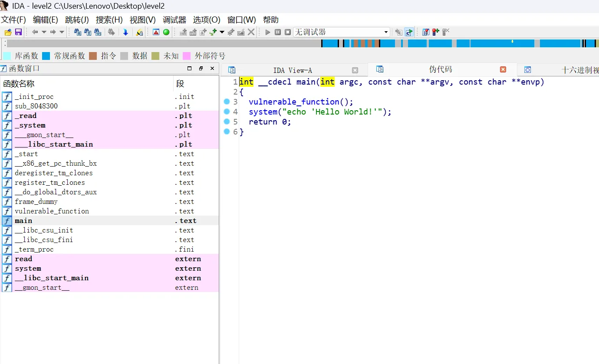Open the 帮助 menu
The image size is (599, 364).
pos(271,20)
